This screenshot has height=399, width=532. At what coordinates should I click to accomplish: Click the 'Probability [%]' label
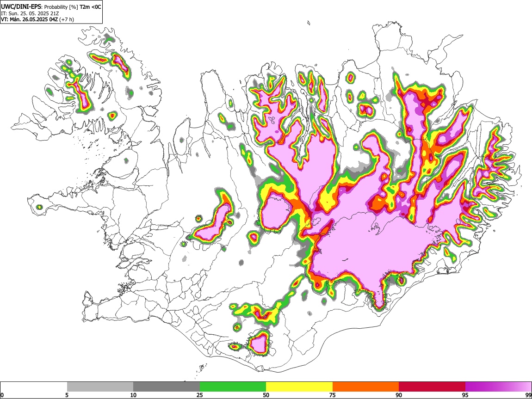[61, 7]
